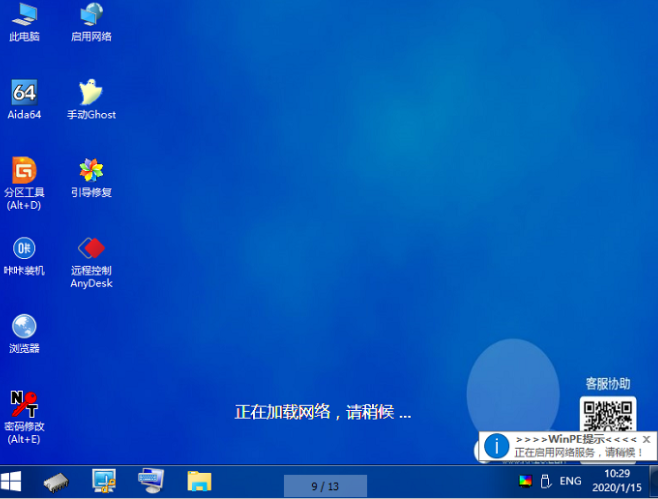The height and width of the screenshot is (499, 658).
Task: Click the USB device tray icon
Action: (546, 482)
